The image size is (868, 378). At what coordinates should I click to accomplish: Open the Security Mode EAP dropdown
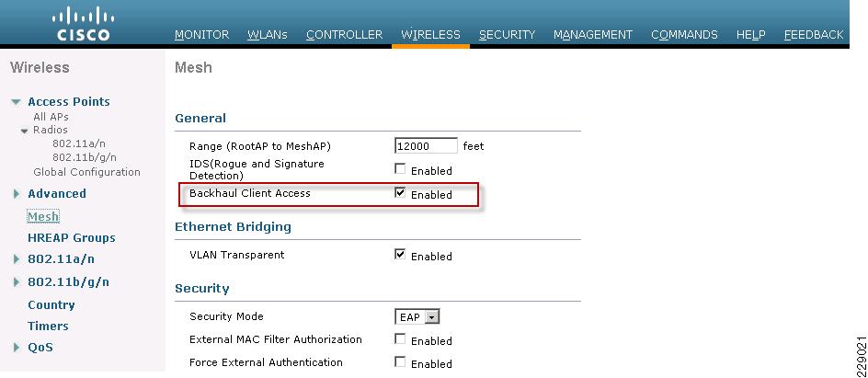417,317
